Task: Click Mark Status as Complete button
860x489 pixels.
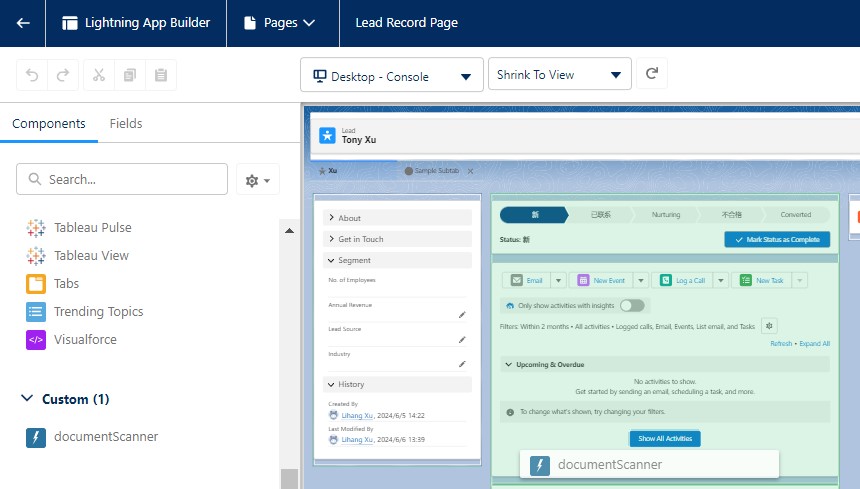Action: point(776,240)
